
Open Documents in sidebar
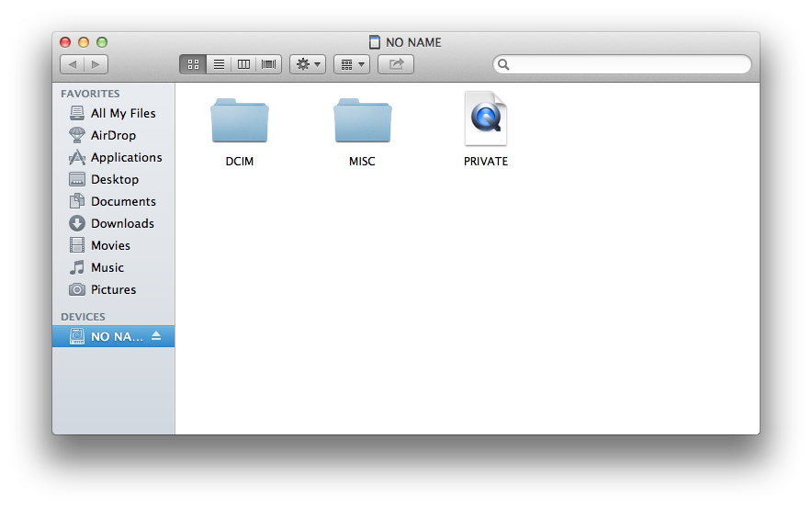[x=113, y=201]
